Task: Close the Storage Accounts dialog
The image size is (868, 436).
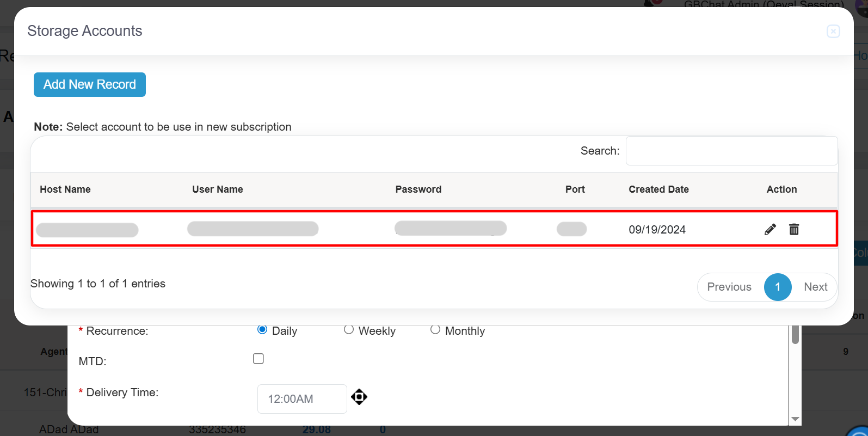Action: tap(833, 32)
